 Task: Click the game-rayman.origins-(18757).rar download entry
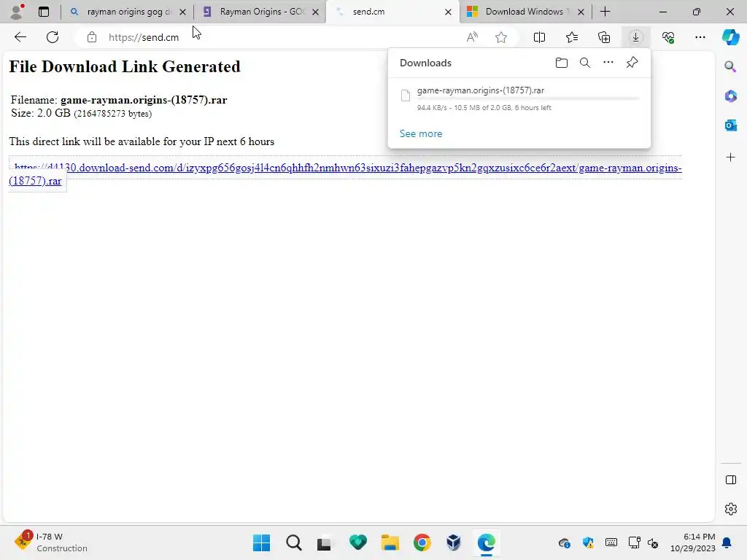pyautogui.click(x=519, y=98)
